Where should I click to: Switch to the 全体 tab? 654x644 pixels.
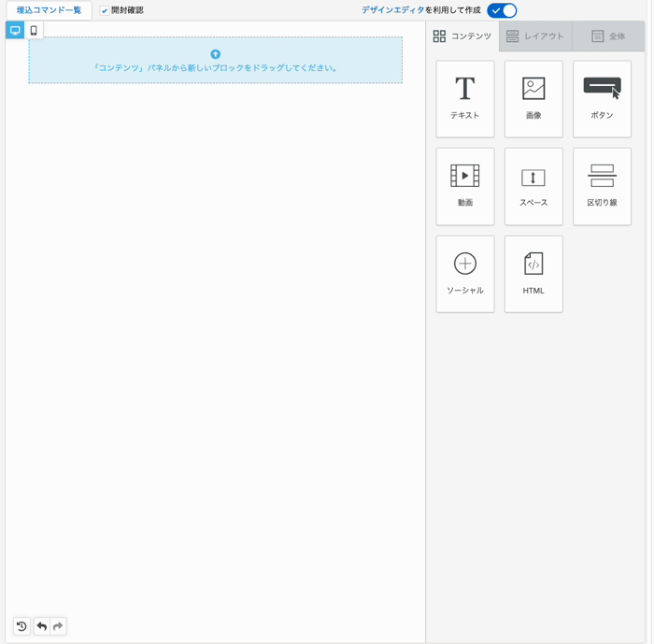point(608,36)
